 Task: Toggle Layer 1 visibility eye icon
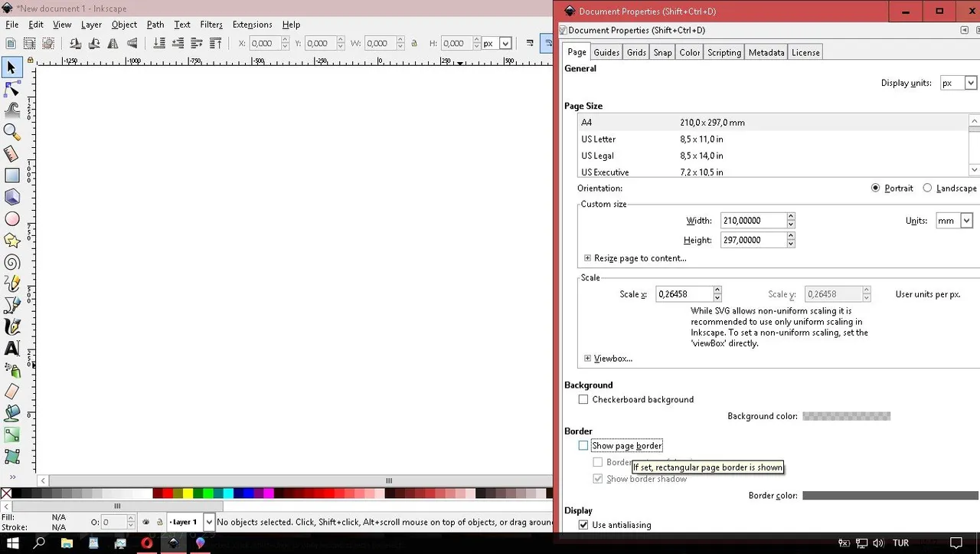[146, 522]
